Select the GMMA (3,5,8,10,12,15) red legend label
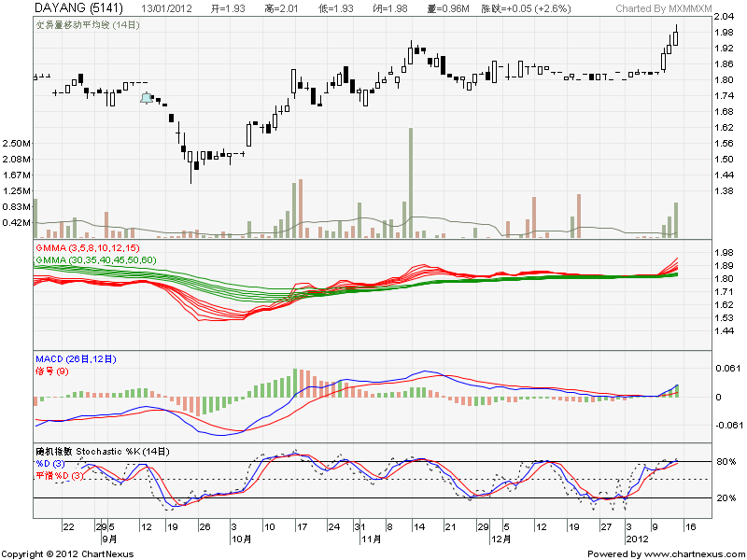Image resolution: width=747 pixels, height=560 pixels. (x=87, y=248)
